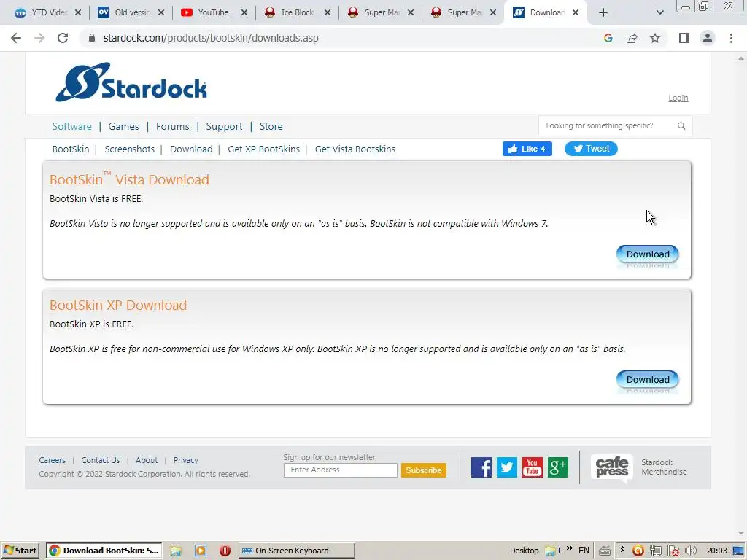
Task: Open the Chrome profile icon
Action: tap(708, 38)
